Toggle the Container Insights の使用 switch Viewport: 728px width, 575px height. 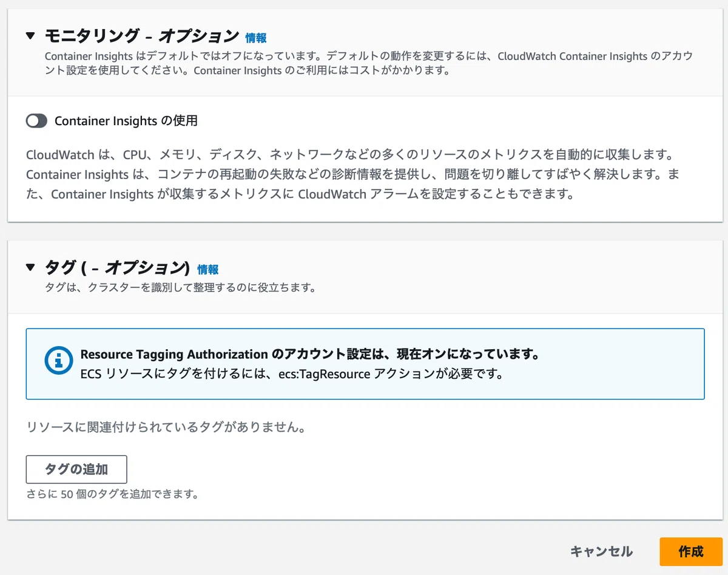pos(36,121)
